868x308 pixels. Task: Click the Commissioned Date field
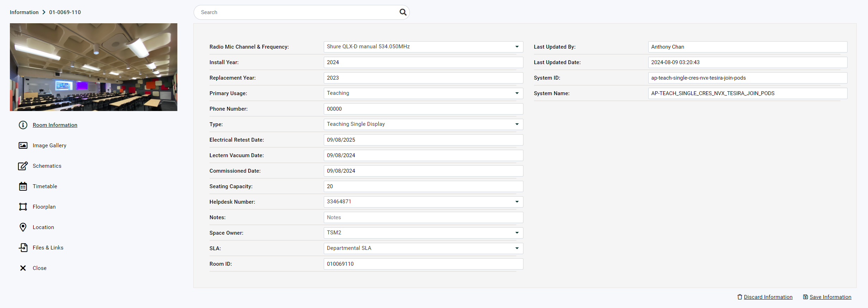pos(423,171)
